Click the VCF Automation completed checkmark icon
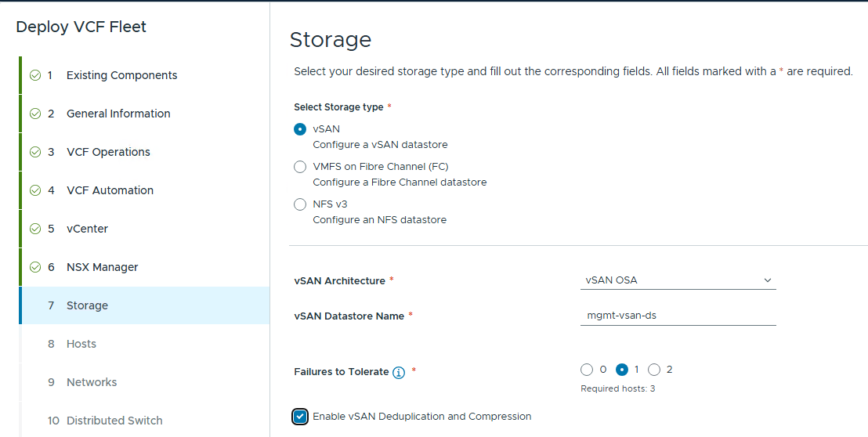868x437 pixels. point(35,191)
